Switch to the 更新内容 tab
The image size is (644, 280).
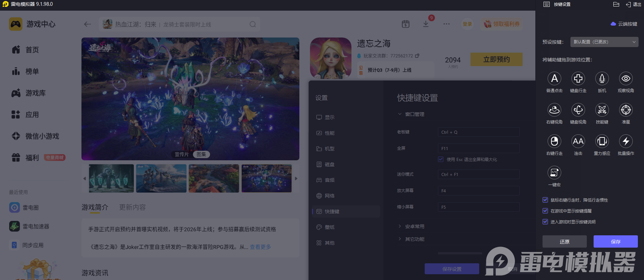point(132,207)
